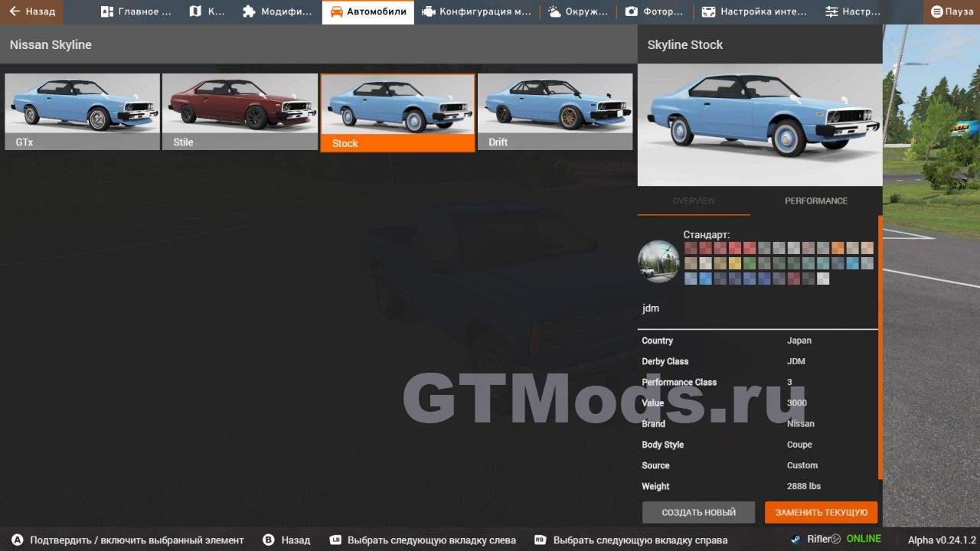Open the Окруж... weather tab
The width and height of the screenshot is (980, 551).
click(x=578, y=11)
